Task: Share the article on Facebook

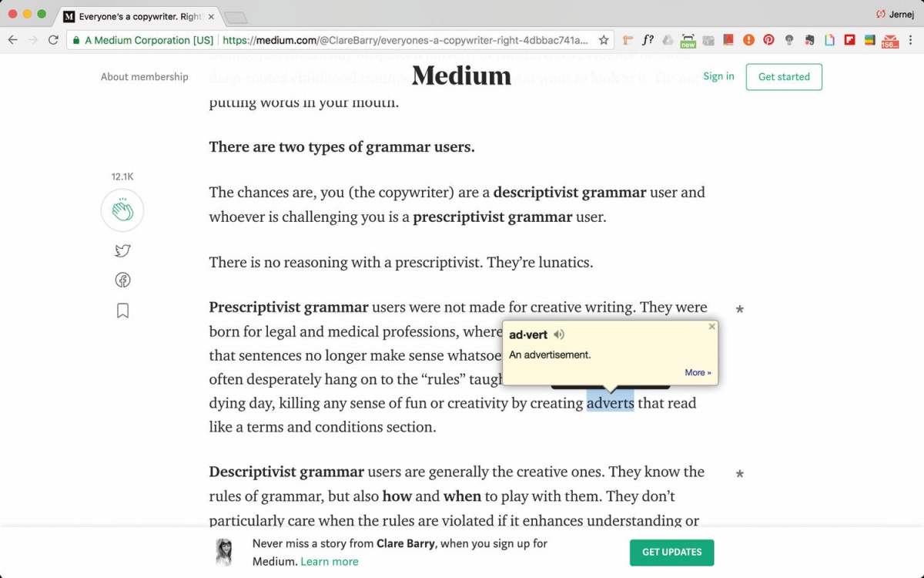Action: pyautogui.click(x=122, y=281)
